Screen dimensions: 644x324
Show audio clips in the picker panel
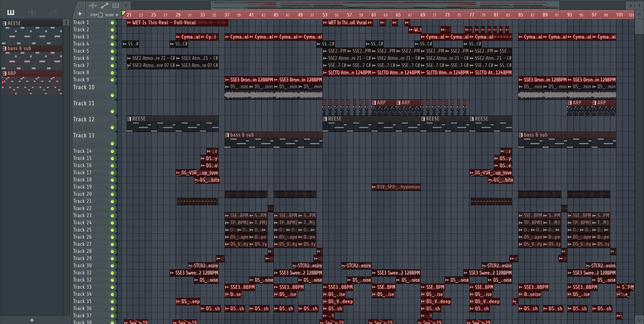pos(32,12)
